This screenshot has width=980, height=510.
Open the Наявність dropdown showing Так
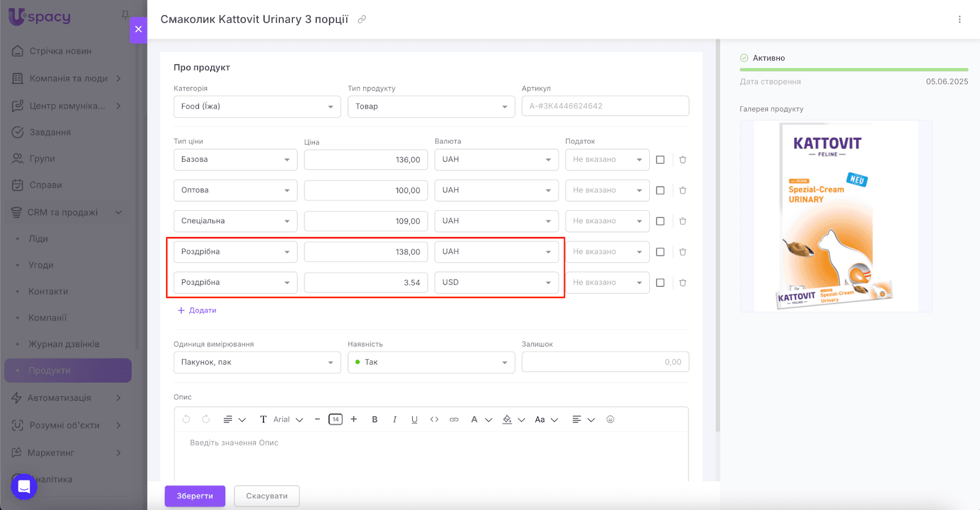click(431, 362)
